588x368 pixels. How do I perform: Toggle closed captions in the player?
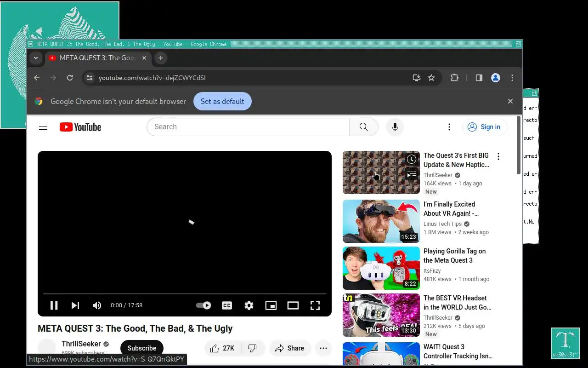(x=227, y=305)
